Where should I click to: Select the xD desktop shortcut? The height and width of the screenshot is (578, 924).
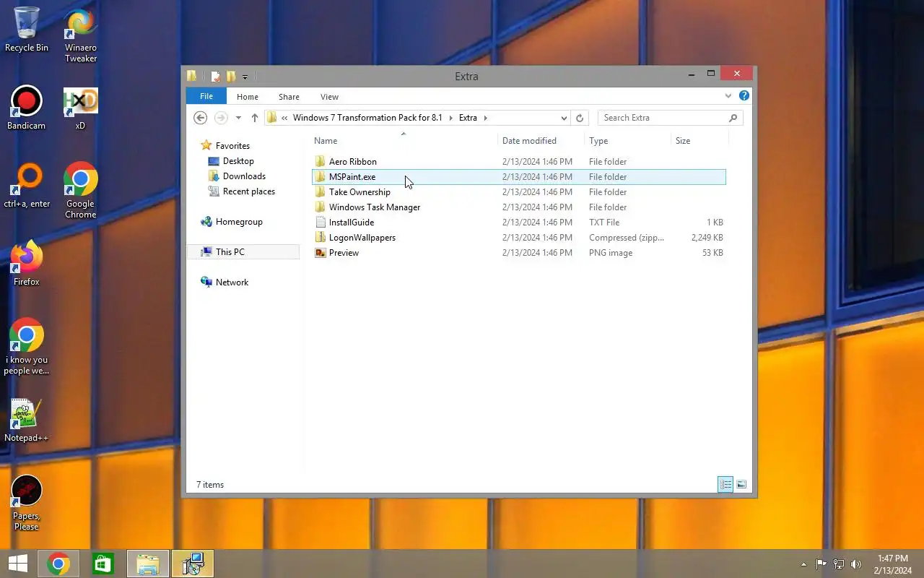pyautogui.click(x=80, y=108)
